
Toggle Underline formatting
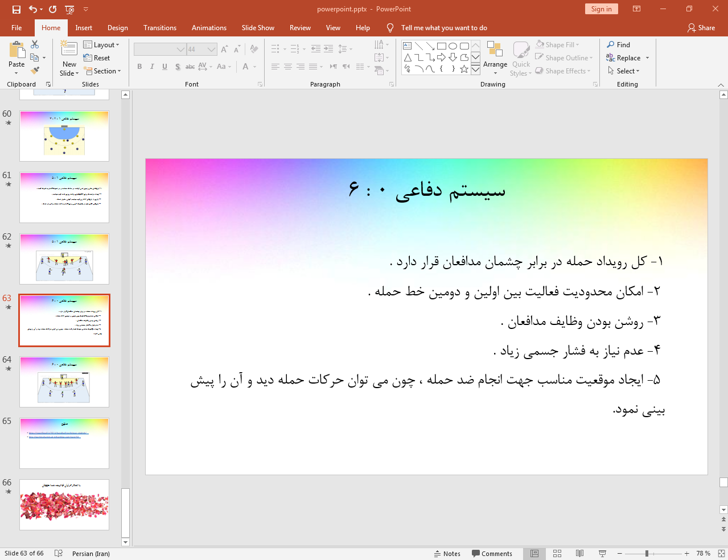coord(164,67)
